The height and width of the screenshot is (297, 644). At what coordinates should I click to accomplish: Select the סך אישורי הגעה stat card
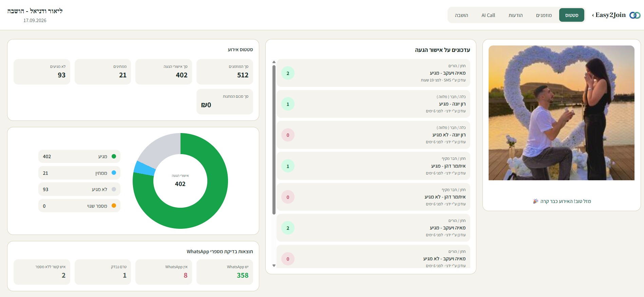164,72
